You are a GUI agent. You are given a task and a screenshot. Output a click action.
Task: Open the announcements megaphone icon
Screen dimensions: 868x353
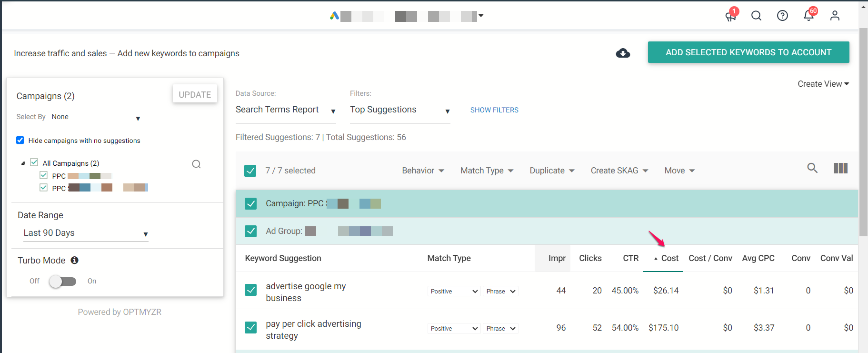[730, 16]
